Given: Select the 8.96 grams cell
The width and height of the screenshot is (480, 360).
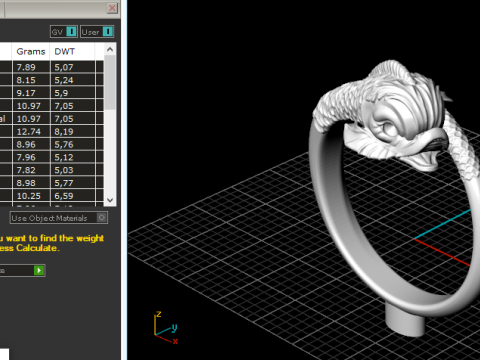Looking at the screenshot, I should click(31, 145).
